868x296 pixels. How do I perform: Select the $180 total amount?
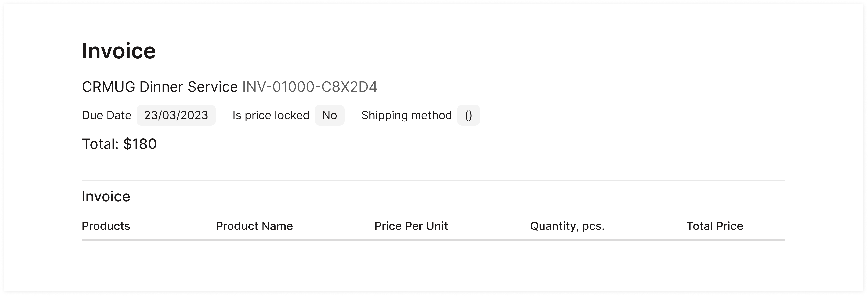[x=140, y=144]
